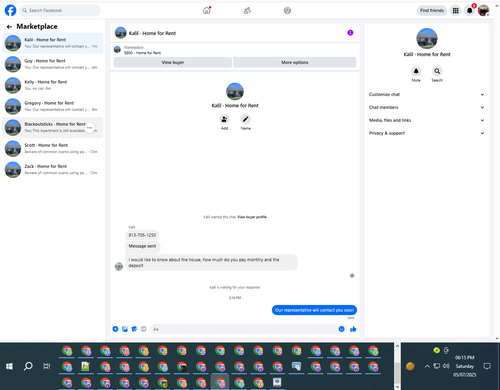Click the Name edit pencil icon
The height and width of the screenshot is (390, 500).
point(245,119)
